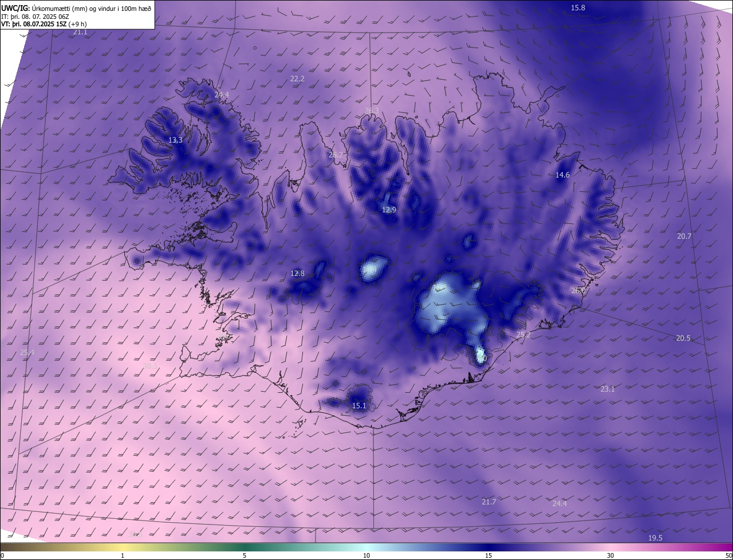
Task: Click the colour scale tick label 0
Action: tap(2, 555)
